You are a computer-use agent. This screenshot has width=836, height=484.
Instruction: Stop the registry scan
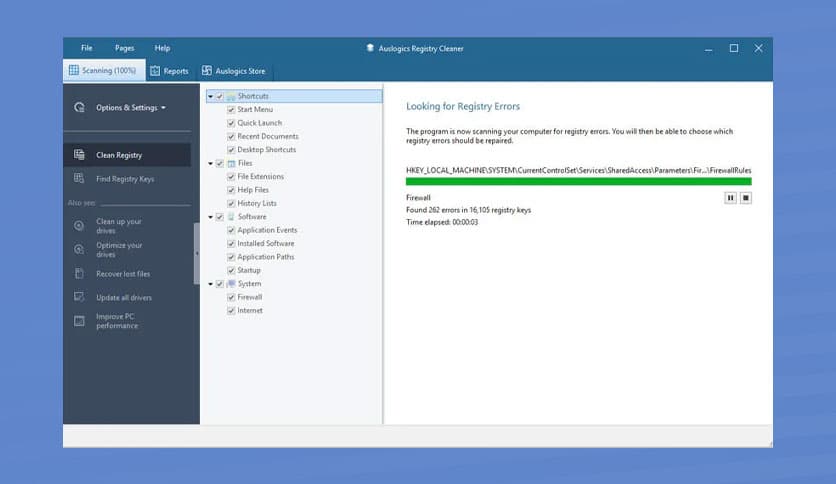coord(745,198)
